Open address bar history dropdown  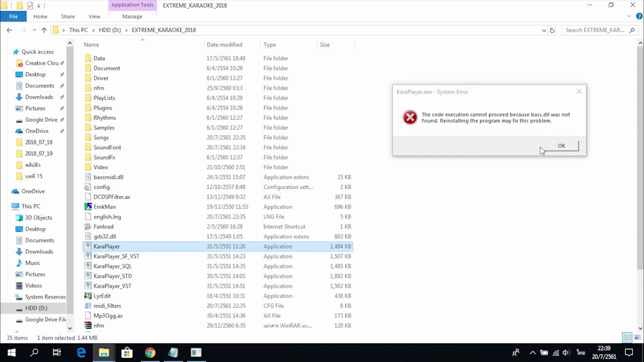pos(544,30)
